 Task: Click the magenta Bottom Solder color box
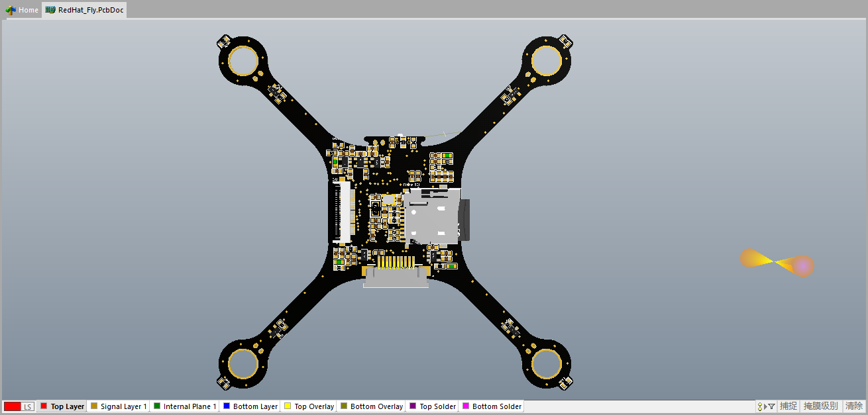tap(466, 406)
